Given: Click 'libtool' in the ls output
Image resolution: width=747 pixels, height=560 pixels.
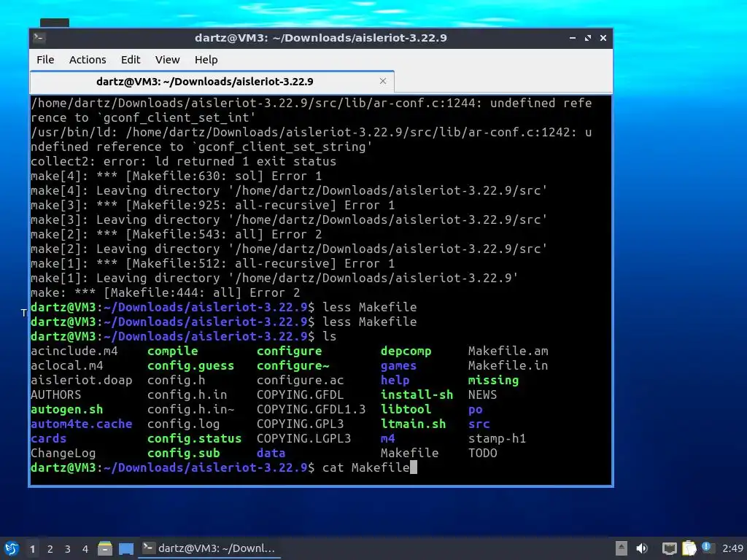Looking at the screenshot, I should tap(406, 410).
